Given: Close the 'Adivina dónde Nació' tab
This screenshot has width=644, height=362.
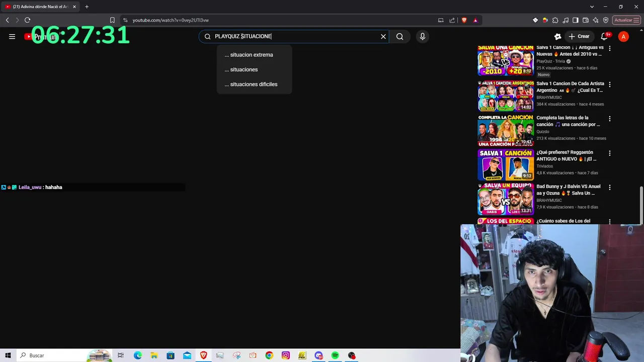Looking at the screenshot, I should pos(74,7).
